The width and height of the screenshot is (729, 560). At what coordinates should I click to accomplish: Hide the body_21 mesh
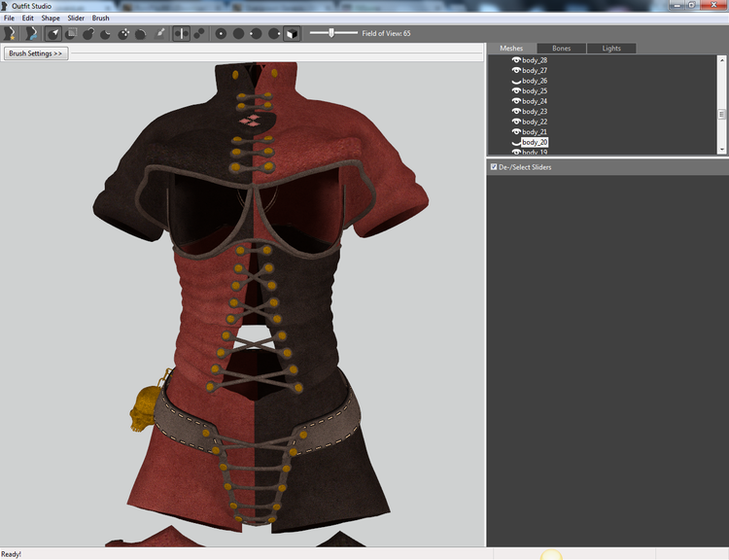click(516, 131)
